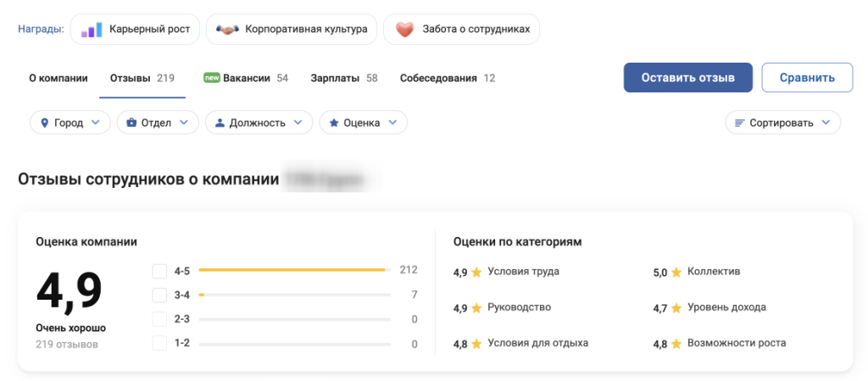Image resolution: width=868 pixels, height=381 pixels.
Task: Click the Сравнить button
Action: [807, 77]
